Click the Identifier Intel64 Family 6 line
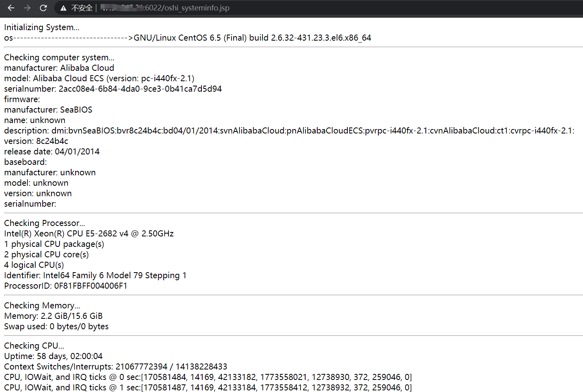The height and width of the screenshot is (392, 583). coord(95,275)
